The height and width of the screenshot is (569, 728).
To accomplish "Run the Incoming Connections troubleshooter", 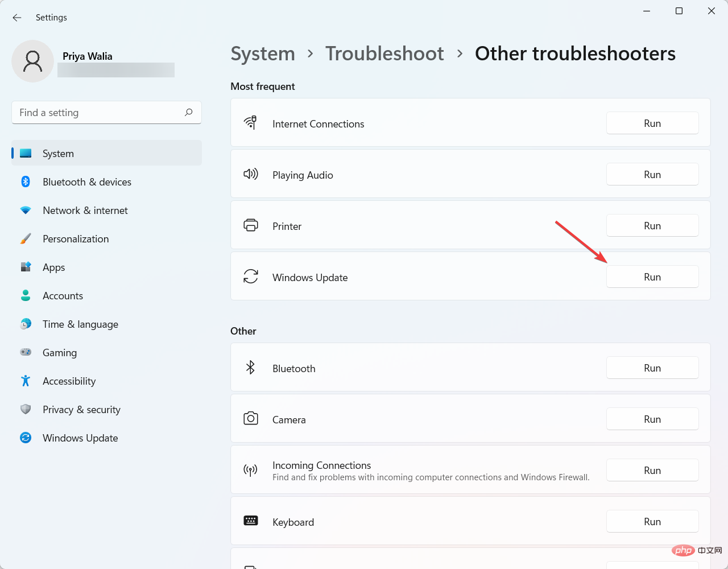I will [652, 470].
